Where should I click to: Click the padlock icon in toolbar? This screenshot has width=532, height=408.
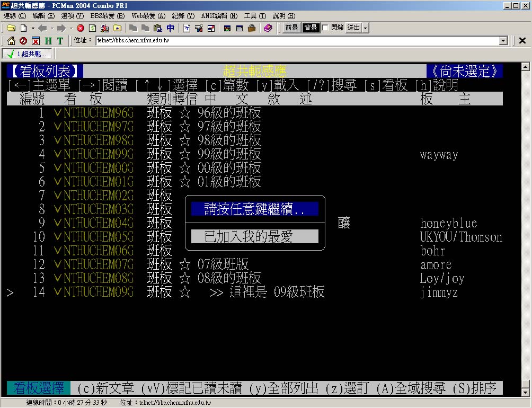click(x=252, y=28)
